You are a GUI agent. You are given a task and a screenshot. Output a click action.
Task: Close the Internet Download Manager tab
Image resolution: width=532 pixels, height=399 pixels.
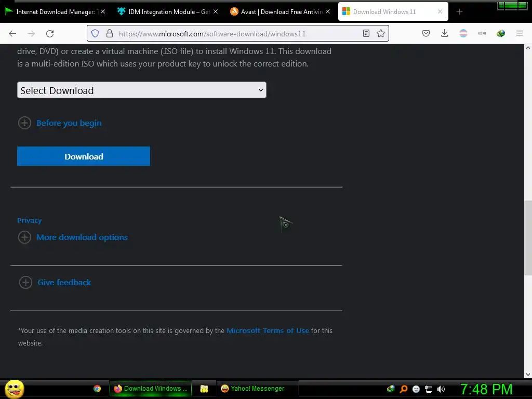tap(103, 11)
